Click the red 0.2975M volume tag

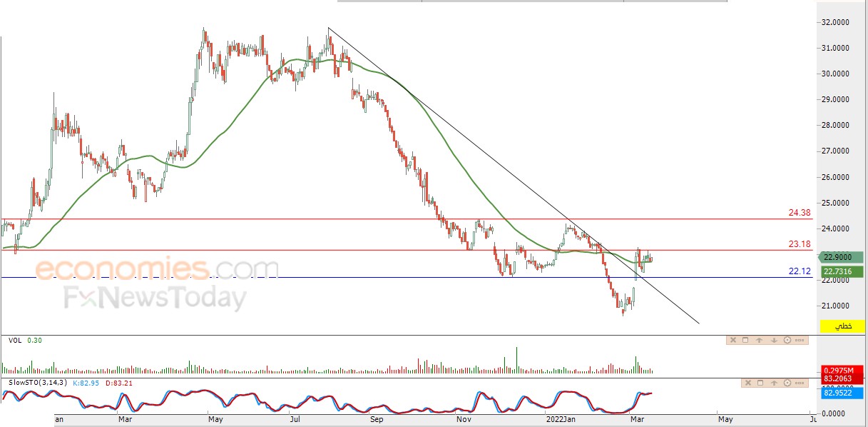(843, 370)
